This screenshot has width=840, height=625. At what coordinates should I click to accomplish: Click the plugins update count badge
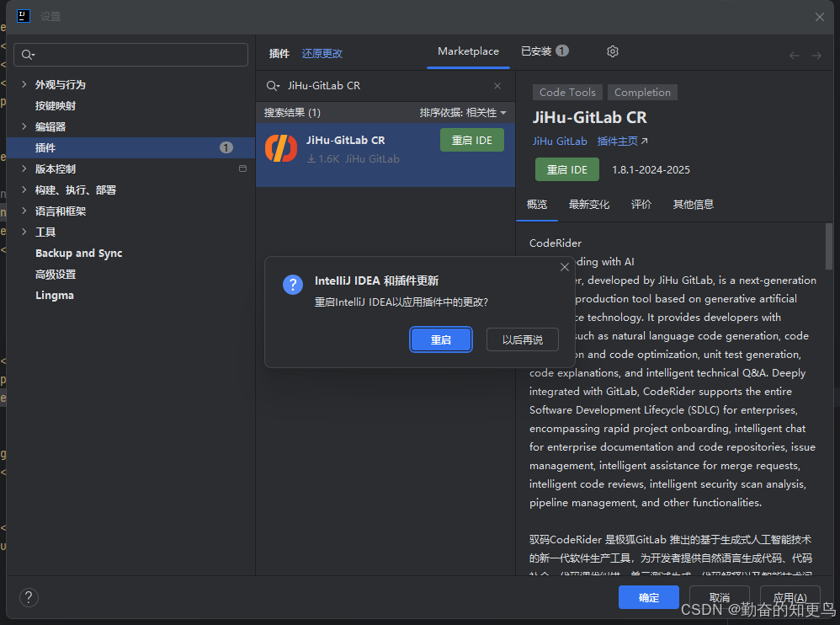(x=226, y=147)
